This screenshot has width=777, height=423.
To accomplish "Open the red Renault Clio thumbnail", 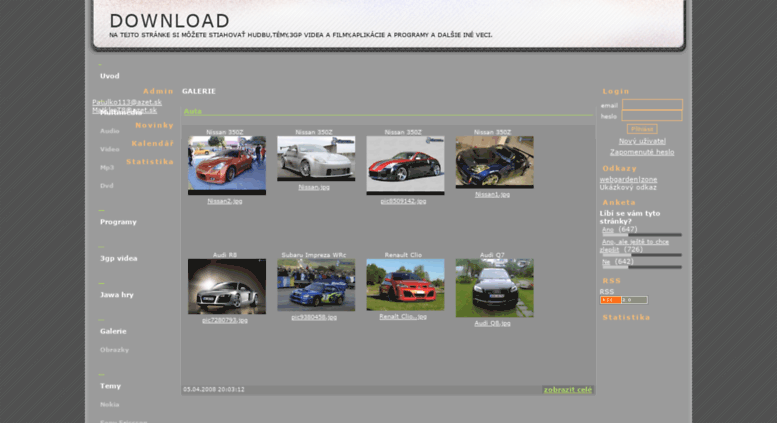I will click(405, 285).
